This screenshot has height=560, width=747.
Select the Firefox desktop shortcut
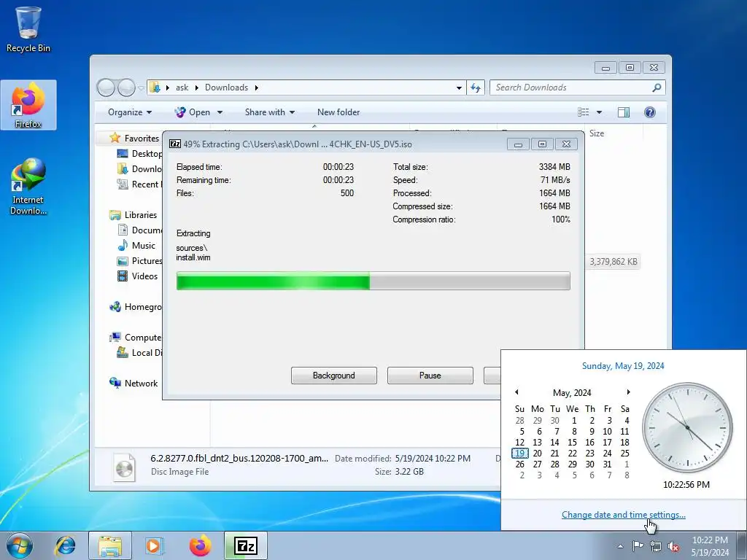coord(28,105)
